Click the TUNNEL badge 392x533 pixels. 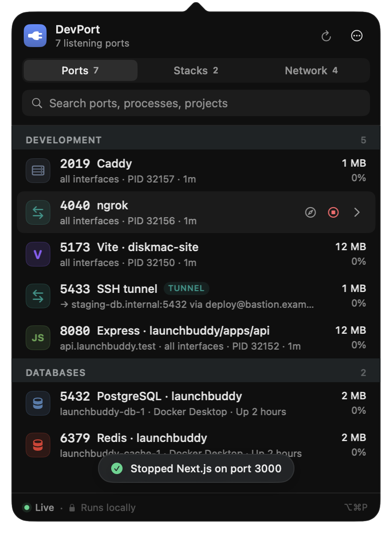[x=186, y=288]
